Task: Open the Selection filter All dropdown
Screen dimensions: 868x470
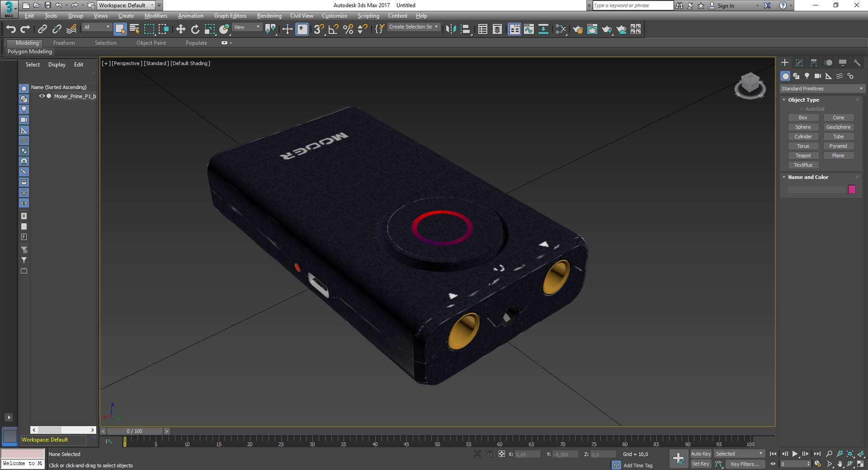Action: pos(97,27)
